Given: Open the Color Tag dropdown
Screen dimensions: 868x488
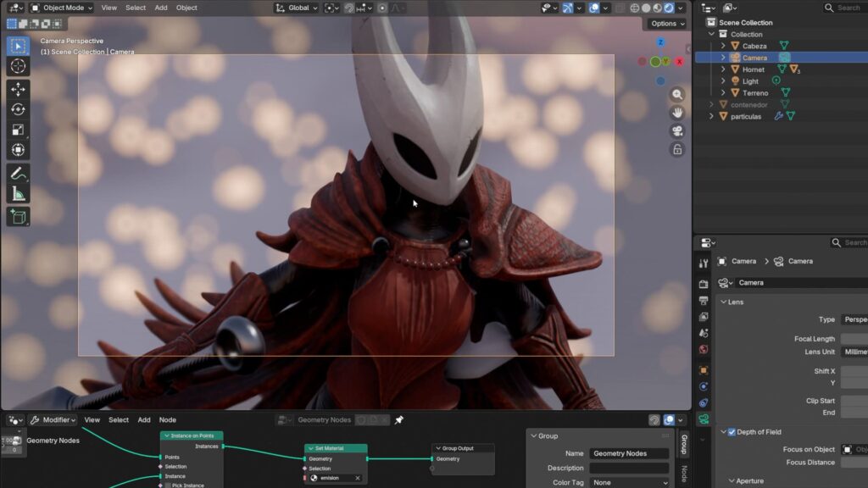Looking at the screenshot, I should (x=629, y=482).
